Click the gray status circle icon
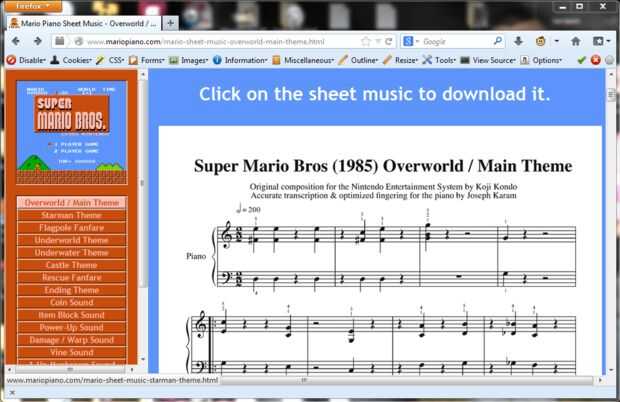Screen dimensions: 620x402 click(x=610, y=60)
